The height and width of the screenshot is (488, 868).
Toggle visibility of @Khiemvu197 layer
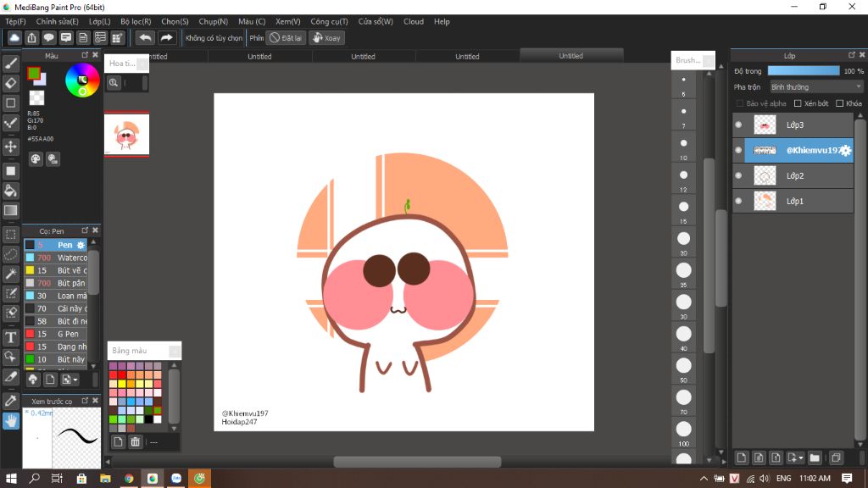point(738,150)
